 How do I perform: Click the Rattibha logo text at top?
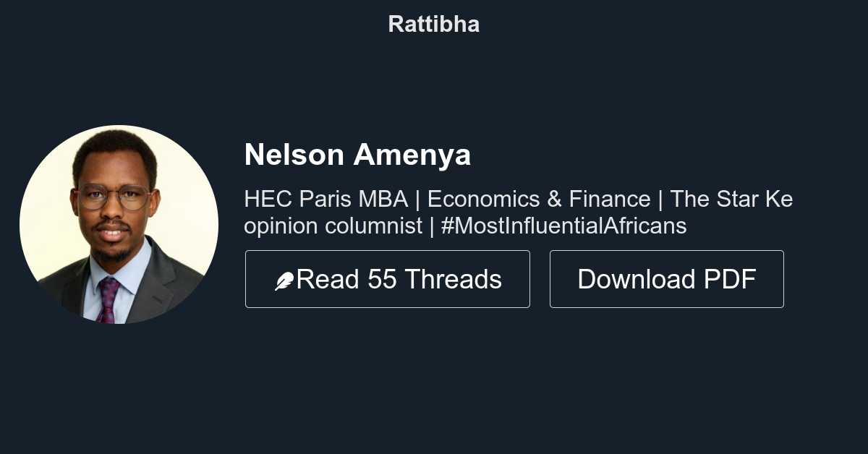[x=433, y=24]
